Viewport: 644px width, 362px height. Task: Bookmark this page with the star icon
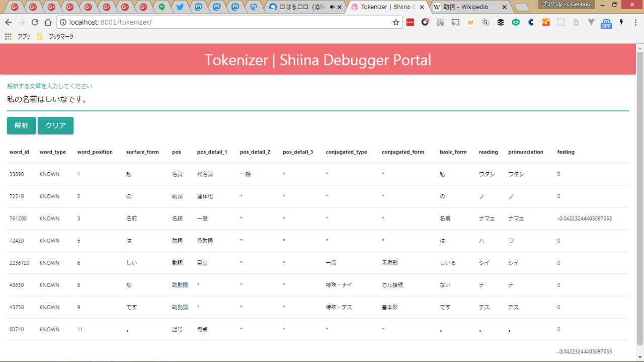tap(396, 22)
